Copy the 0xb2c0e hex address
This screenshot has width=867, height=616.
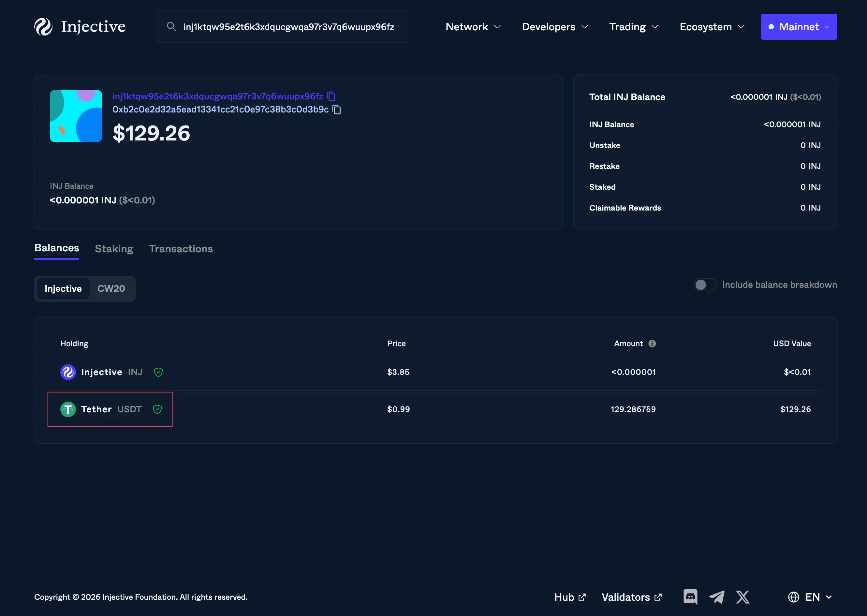[337, 110]
